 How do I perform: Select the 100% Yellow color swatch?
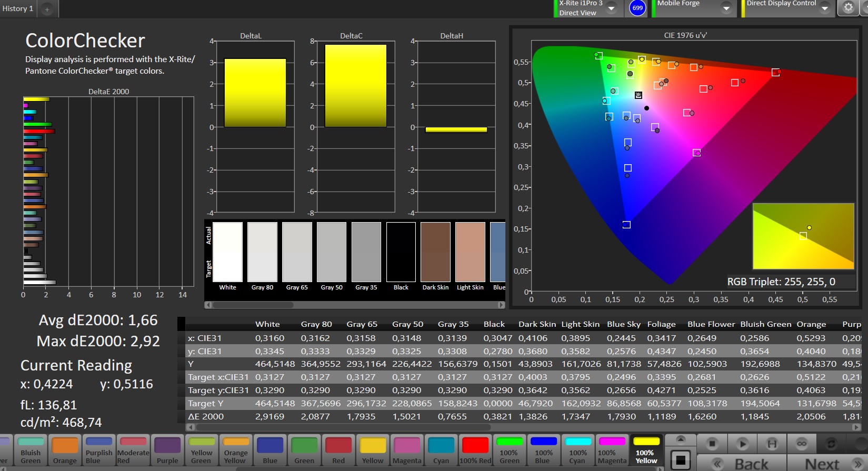(646, 450)
